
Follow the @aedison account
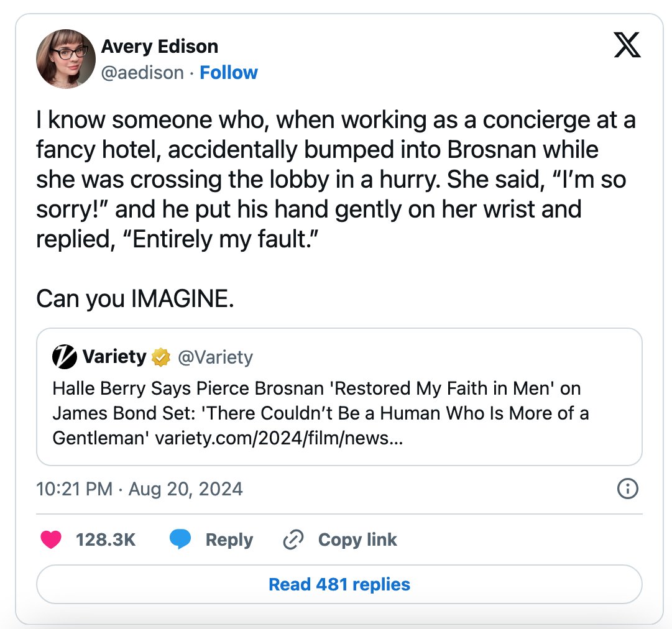(229, 73)
